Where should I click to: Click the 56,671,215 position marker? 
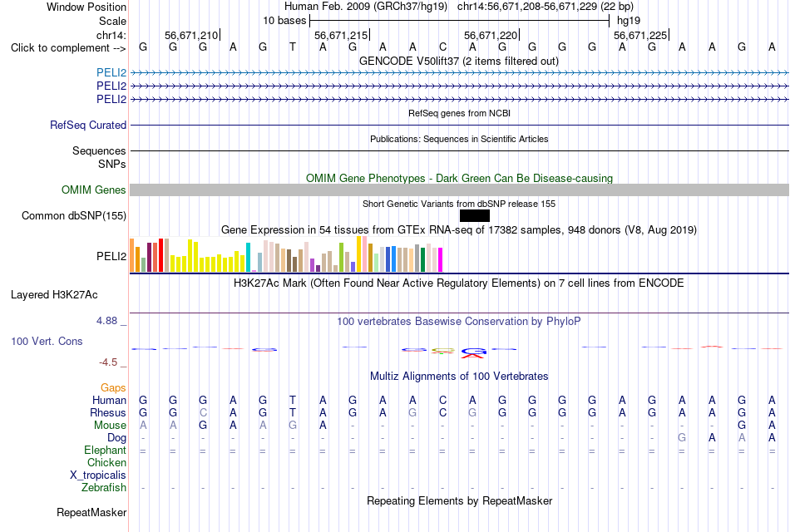pyautogui.click(x=341, y=35)
